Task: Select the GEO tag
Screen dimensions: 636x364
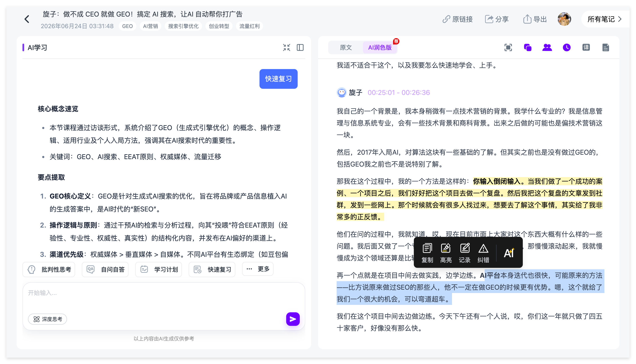Action: [127, 26]
